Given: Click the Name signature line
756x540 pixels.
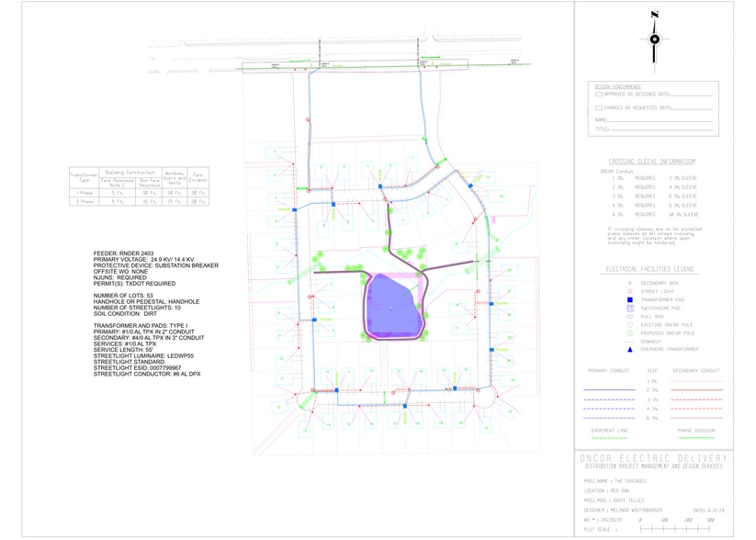Looking at the screenshot, I should click(x=660, y=120).
